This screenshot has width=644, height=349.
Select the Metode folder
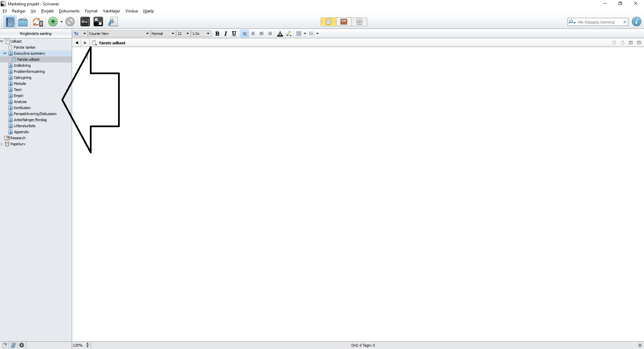click(x=20, y=84)
